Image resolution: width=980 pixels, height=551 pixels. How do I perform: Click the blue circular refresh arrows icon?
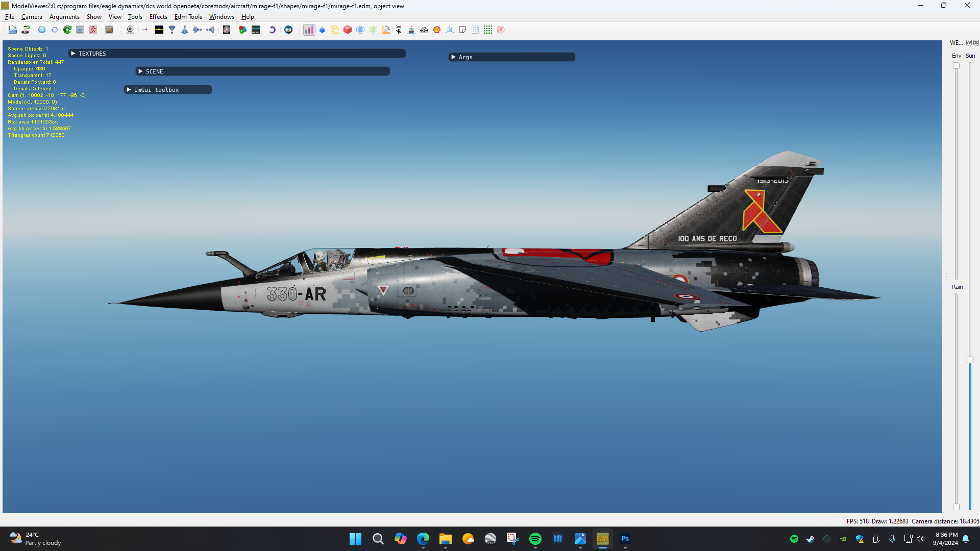click(x=55, y=30)
